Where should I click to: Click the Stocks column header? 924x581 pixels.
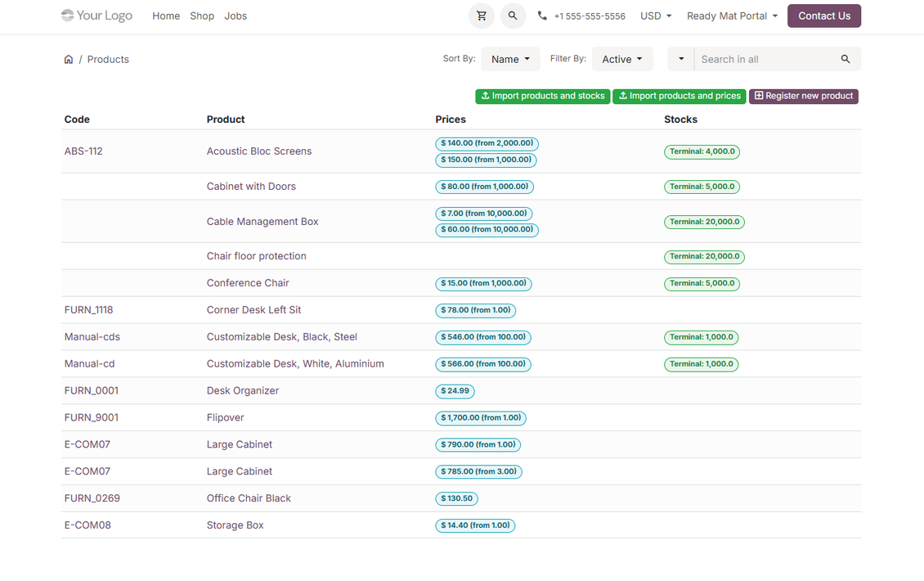680,119
